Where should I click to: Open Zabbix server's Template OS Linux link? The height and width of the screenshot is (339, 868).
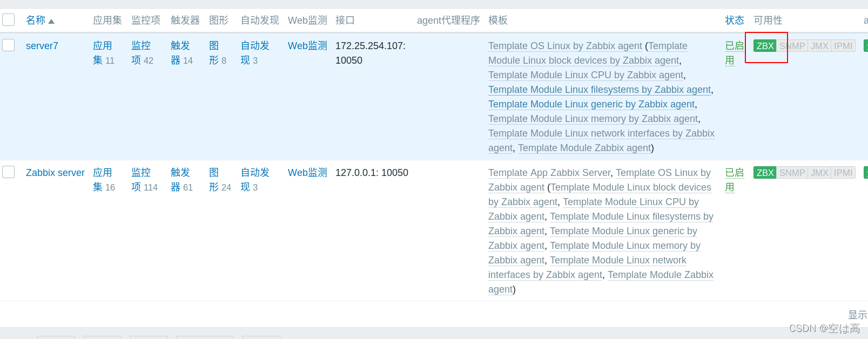(663, 173)
